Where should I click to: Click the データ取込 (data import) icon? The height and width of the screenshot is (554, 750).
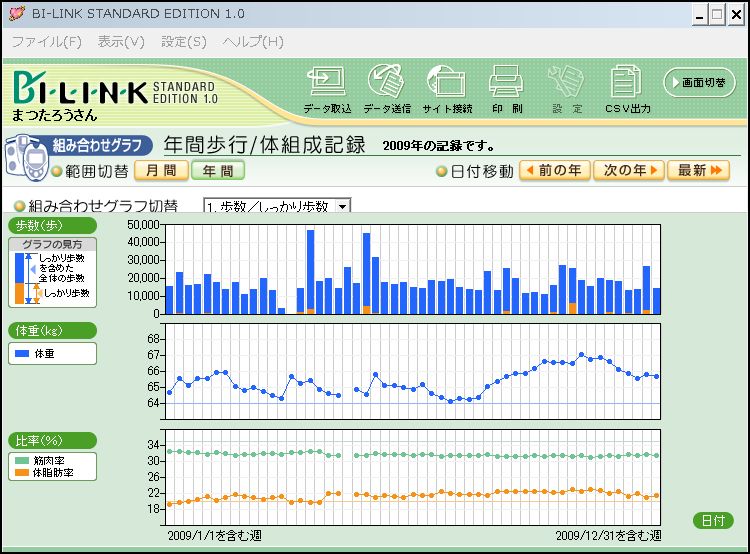click(327, 82)
